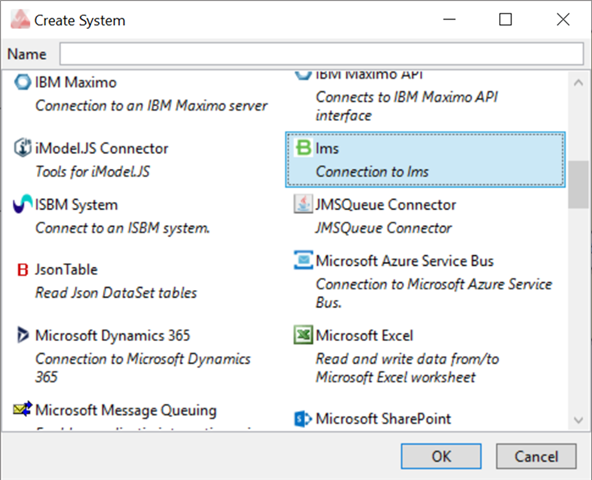Screen dimensions: 592x480
Task: Click 'Tools for iModel.JS' description
Action: point(92,172)
